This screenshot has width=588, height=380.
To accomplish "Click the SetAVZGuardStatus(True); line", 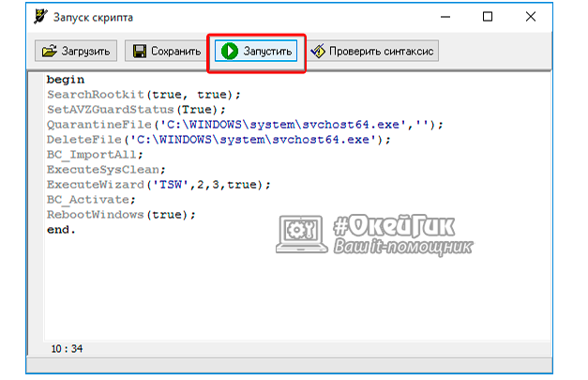I will pyautogui.click(x=136, y=110).
